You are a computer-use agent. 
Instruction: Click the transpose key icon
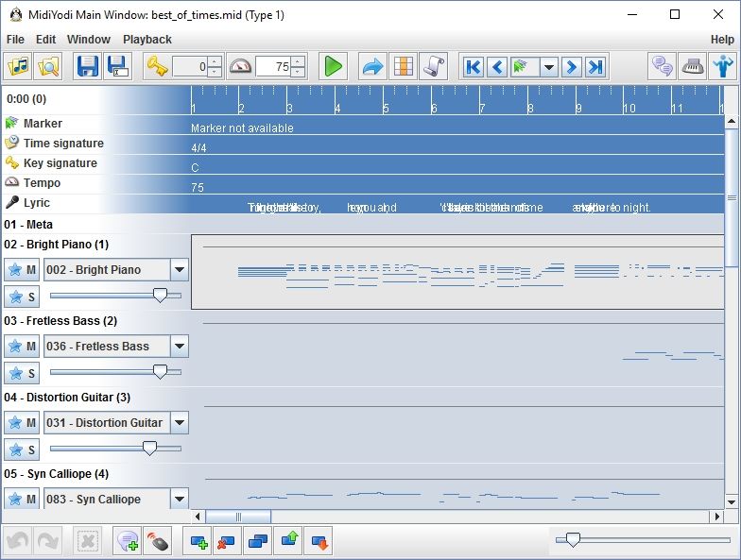click(157, 66)
